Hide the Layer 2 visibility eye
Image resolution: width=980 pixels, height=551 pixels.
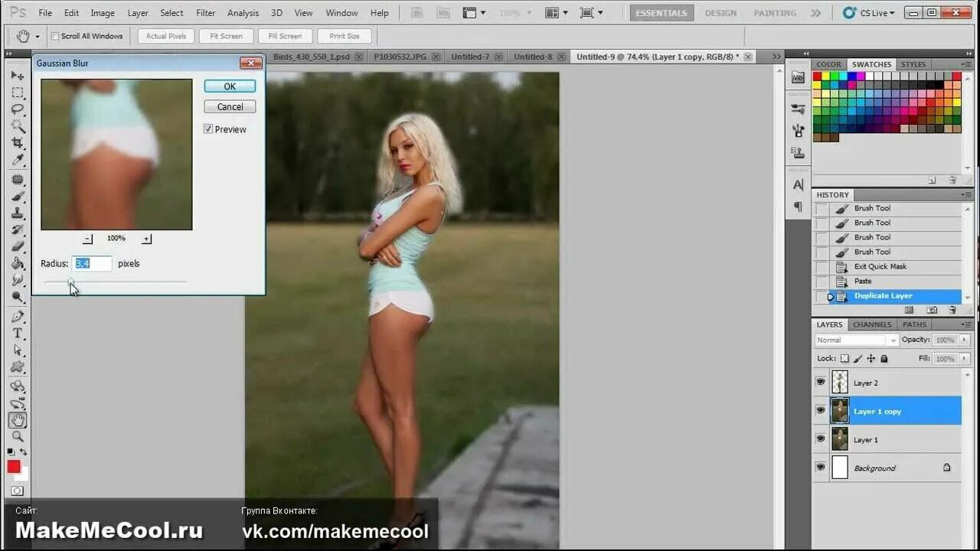(x=821, y=382)
